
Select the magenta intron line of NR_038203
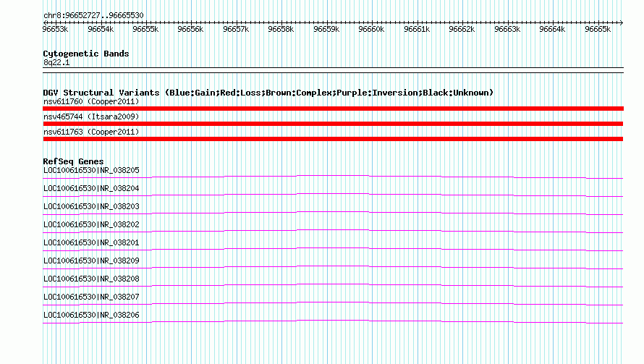[333, 211]
